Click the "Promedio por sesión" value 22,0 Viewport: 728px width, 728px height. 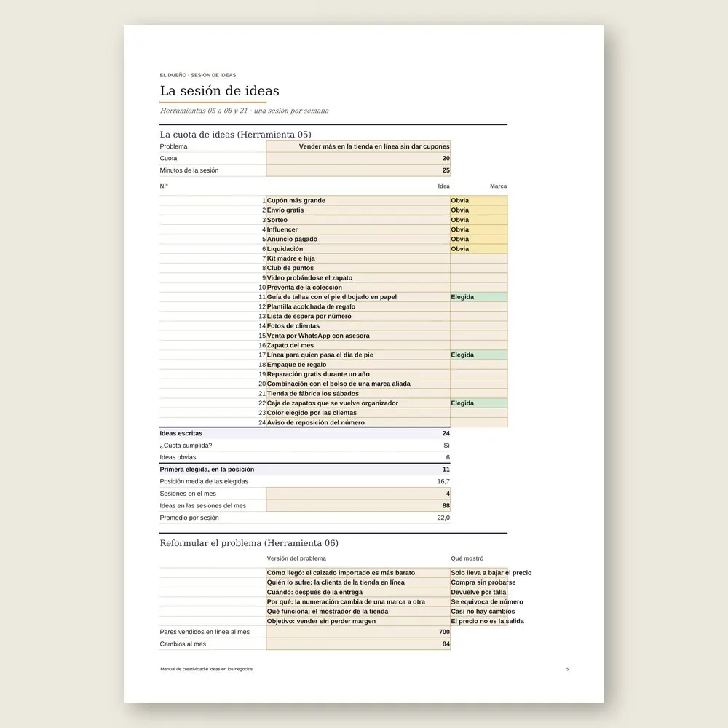[x=443, y=518]
